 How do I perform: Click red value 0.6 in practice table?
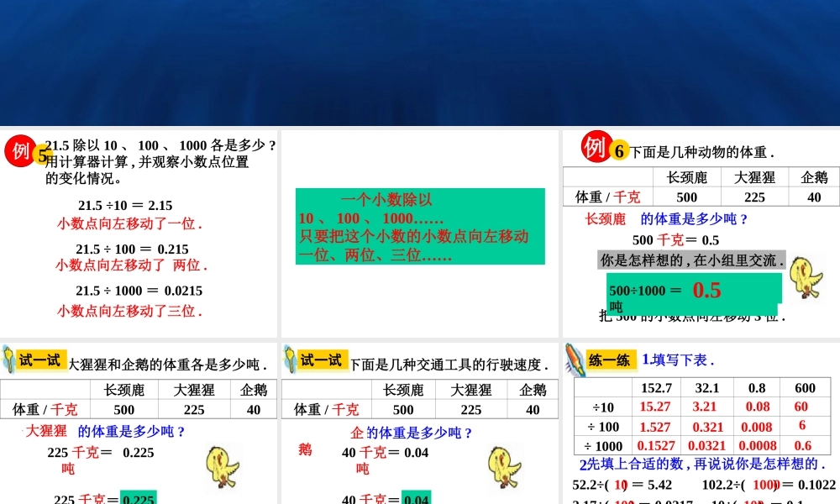(802, 445)
